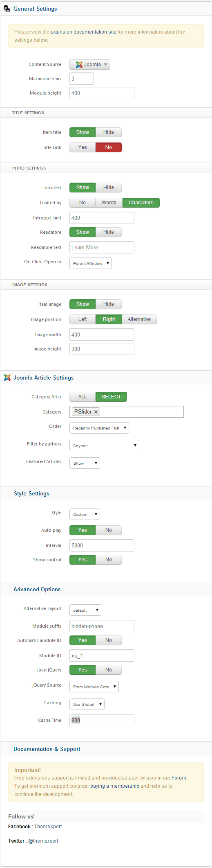Set Readmore to Hide
The height and width of the screenshot is (868, 212).
[x=109, y=232]
